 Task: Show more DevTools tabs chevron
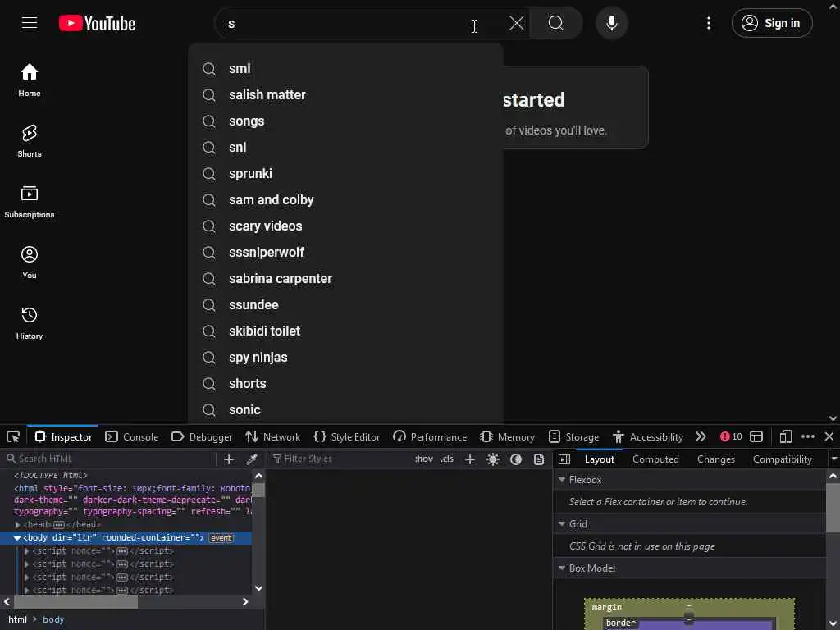(x=701, y=436)
